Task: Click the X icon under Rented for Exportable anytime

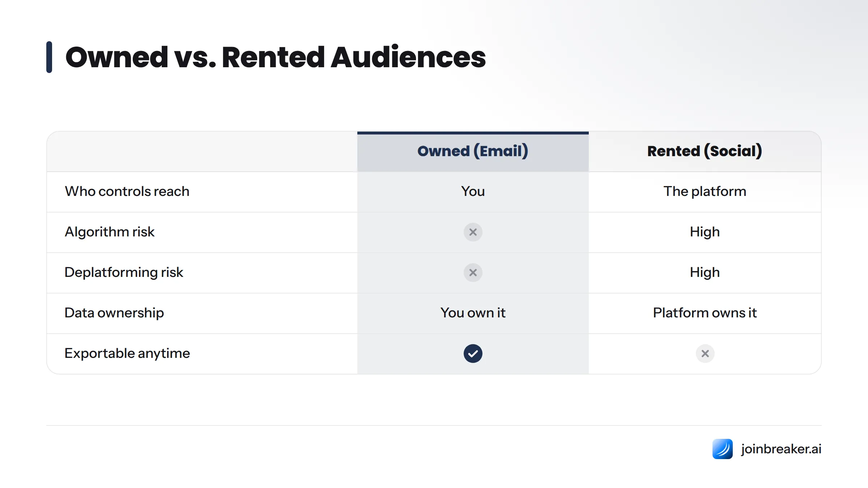Action: 705,354
